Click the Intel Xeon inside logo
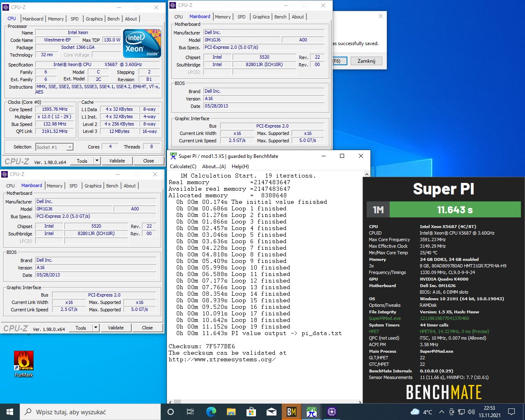Image resolution: width=525 pixels, height=420 pixels. (x=142, y=43)
